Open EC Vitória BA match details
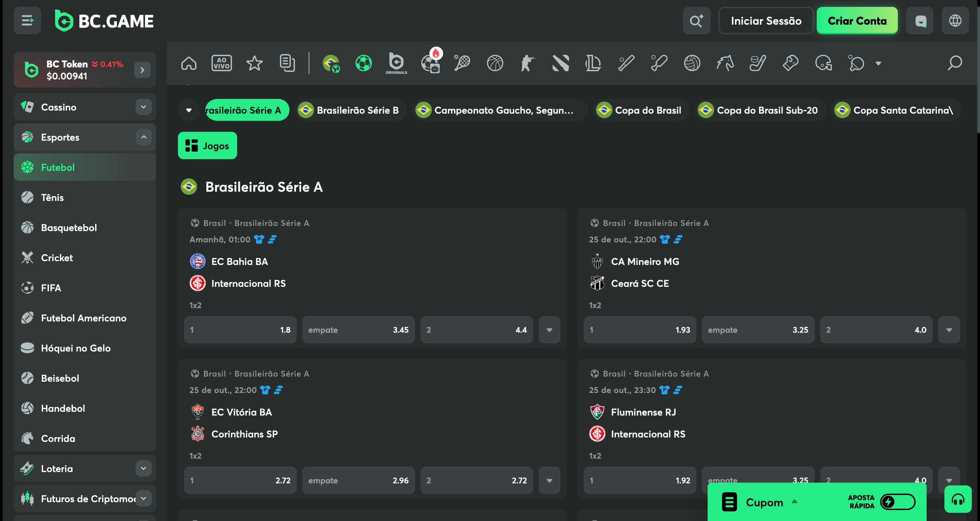Image resolution: width=980 pixels, height=521 pixels. [242, 412]
